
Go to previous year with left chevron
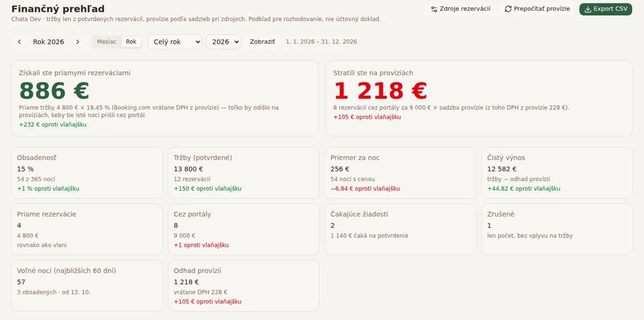[19, 42]
